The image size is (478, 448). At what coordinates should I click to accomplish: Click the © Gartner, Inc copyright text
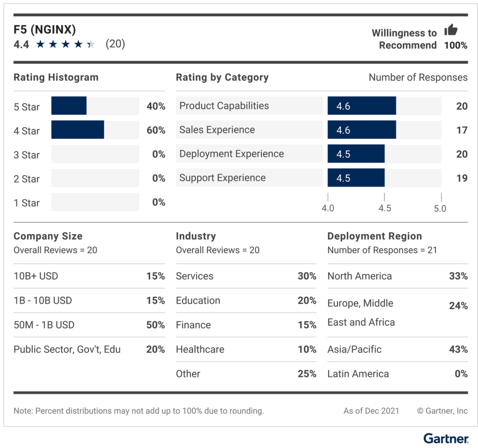click(x=443, y=411)
